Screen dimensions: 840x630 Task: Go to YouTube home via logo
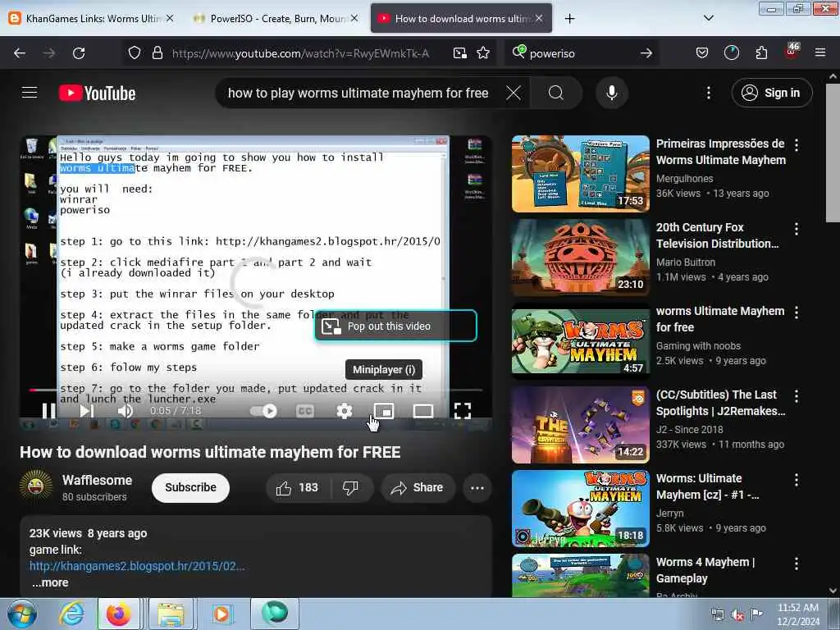point(97,94)
